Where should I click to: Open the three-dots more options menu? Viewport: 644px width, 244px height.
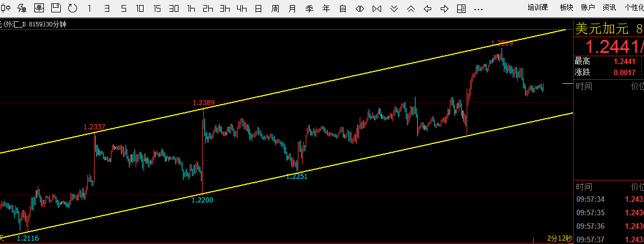click(478, 8)
